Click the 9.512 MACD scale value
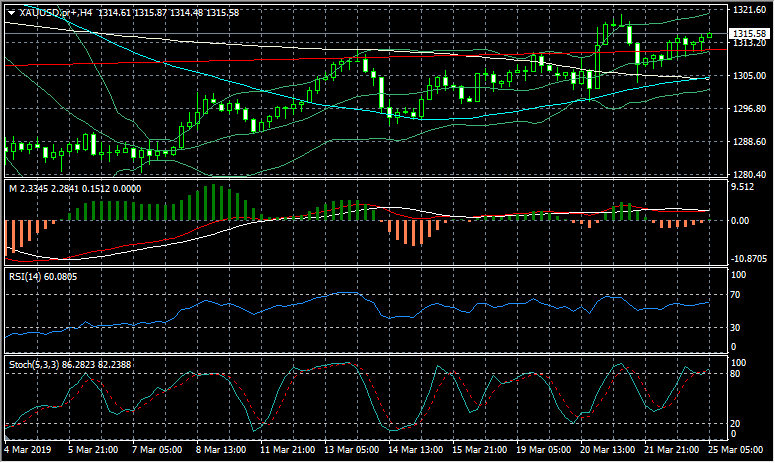The width and height of the screenshot is (775, 463). pyautogui.click(x=742, y=187)
